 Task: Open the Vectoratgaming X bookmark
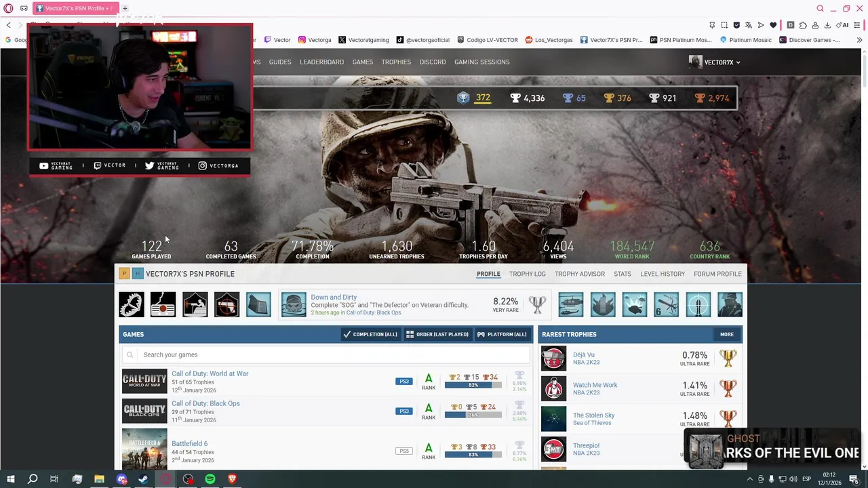point(363,40)
